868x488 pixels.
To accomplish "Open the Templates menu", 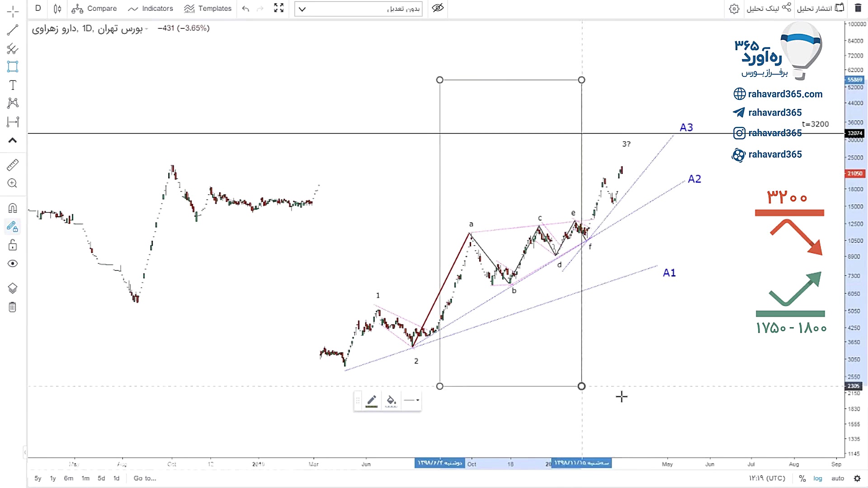I will point(208,9).
